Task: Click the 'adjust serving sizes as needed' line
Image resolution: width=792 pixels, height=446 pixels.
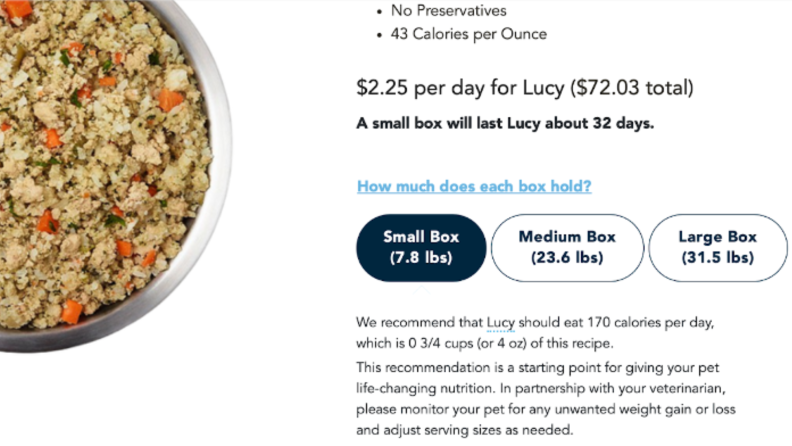Action: click(465, 430)
